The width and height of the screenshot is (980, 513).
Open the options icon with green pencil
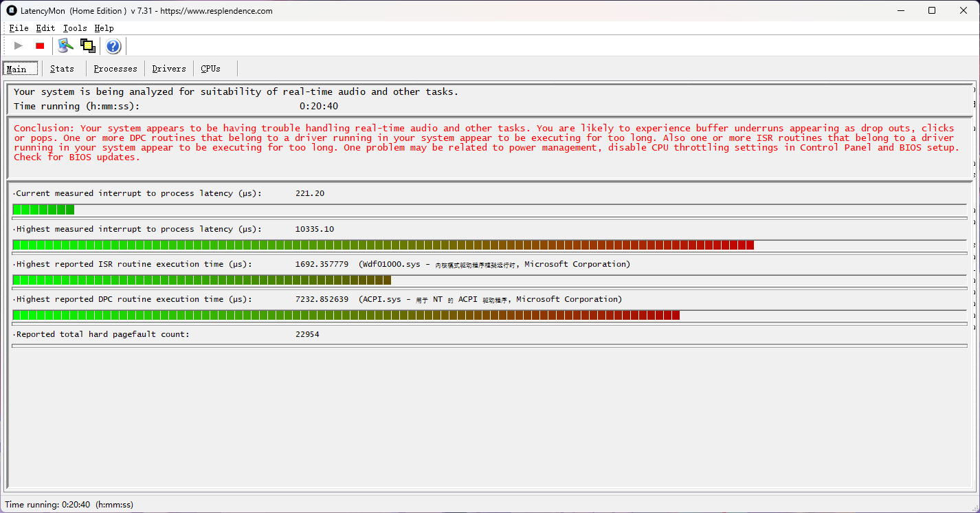pos(65,46)
